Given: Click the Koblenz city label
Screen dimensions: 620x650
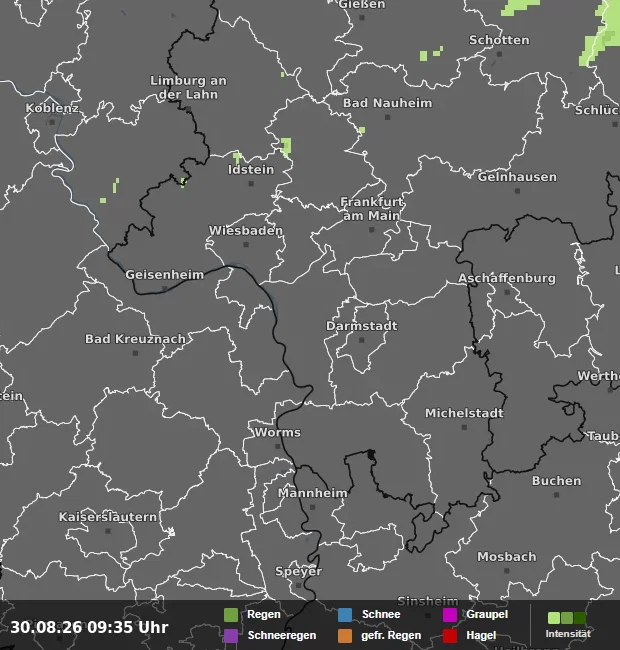Looking at the screenshot, I should 52,108.
